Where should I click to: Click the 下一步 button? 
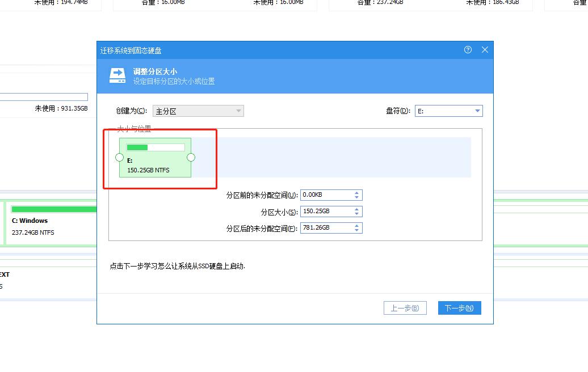pyautogui.click(x=459, y=308)
